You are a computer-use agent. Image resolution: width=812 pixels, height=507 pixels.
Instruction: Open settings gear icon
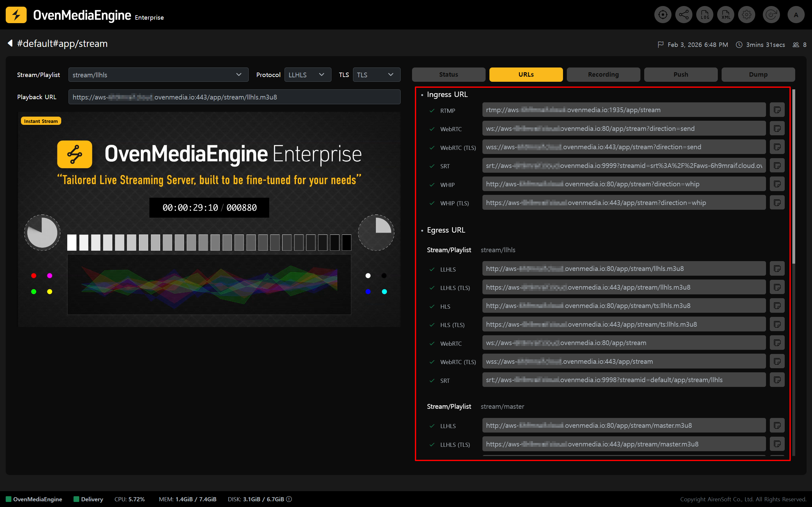click(x=747, y=15)
